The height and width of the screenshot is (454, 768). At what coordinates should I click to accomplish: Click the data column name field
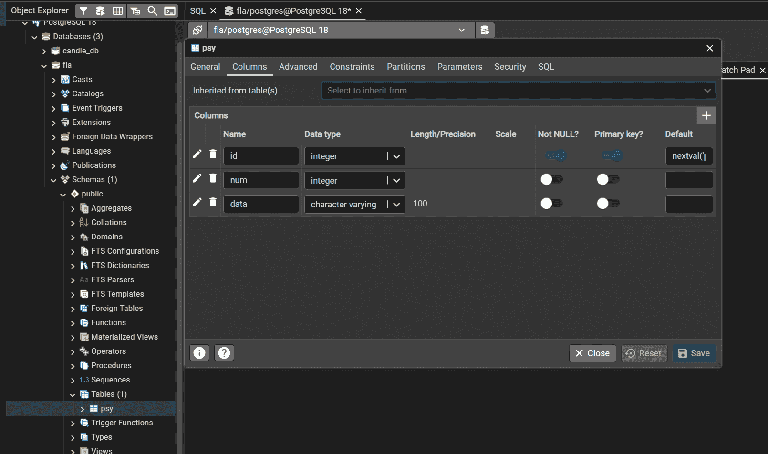261,204
